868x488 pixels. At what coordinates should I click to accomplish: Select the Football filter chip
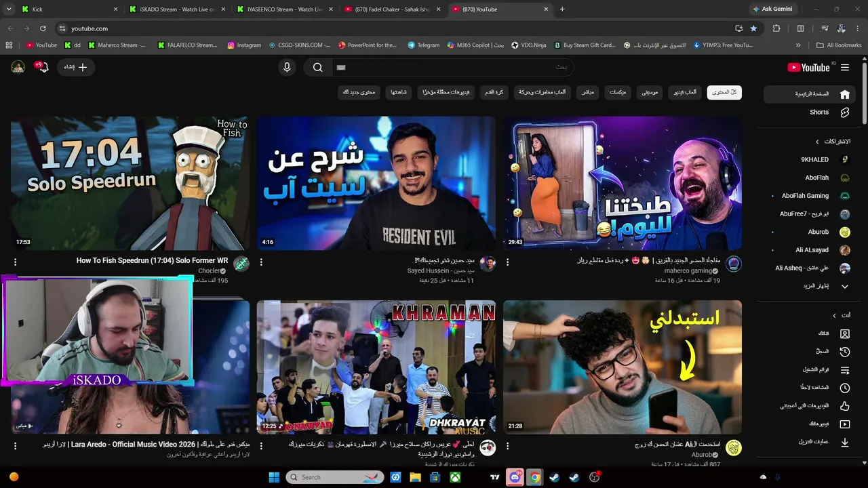click(494, 92)
